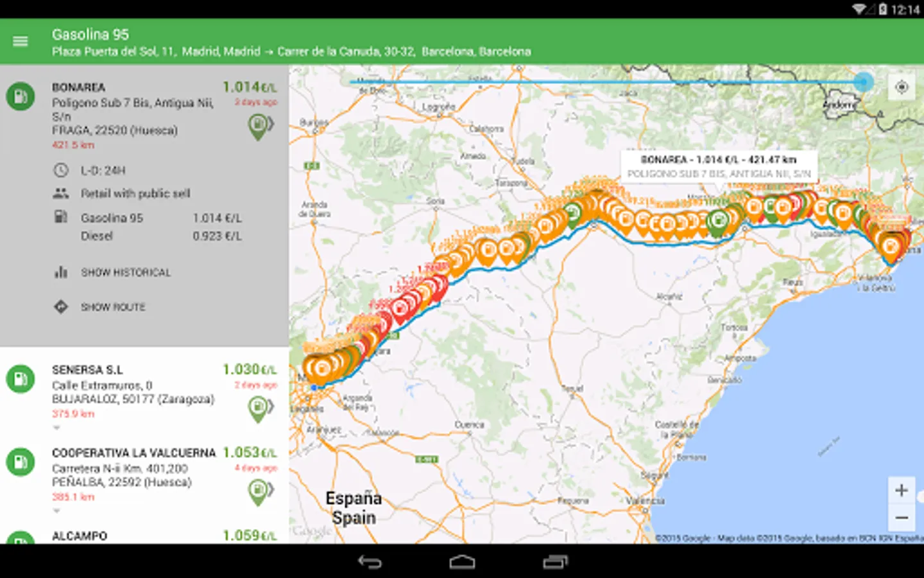Click the BONAREA info window on map
The image size is (924, 578).
(719, 166)
